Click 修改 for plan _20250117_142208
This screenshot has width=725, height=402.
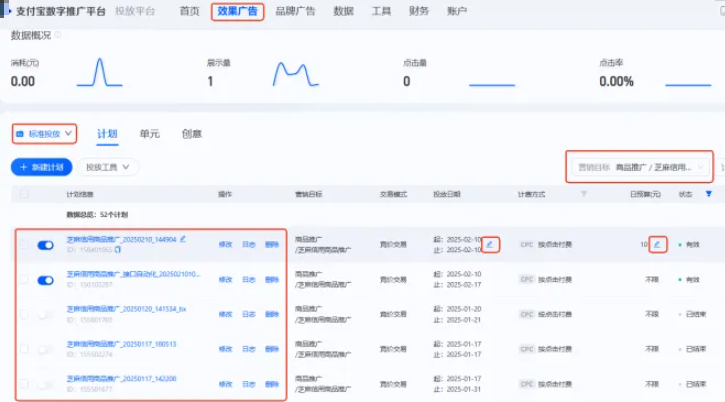(x=225, y=384)
